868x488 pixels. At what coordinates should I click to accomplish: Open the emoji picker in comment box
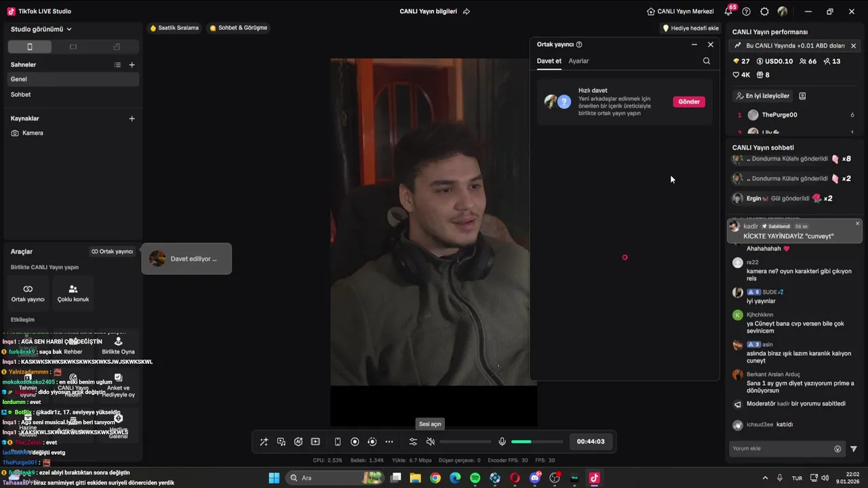coord(837,449)
